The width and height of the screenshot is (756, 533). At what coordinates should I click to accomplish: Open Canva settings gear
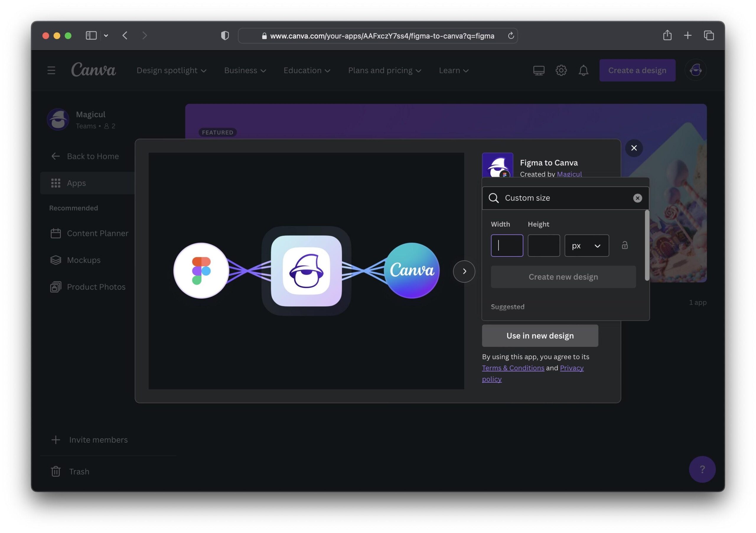pyautogui.click(x=561, y=70)
